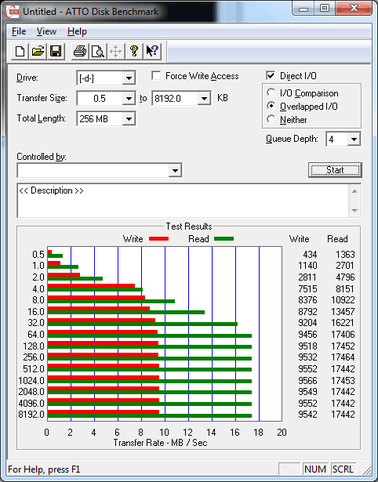378x482 pixels.
Task: Click the ATTO app icon in title bar
Action: tap(12, 12)
